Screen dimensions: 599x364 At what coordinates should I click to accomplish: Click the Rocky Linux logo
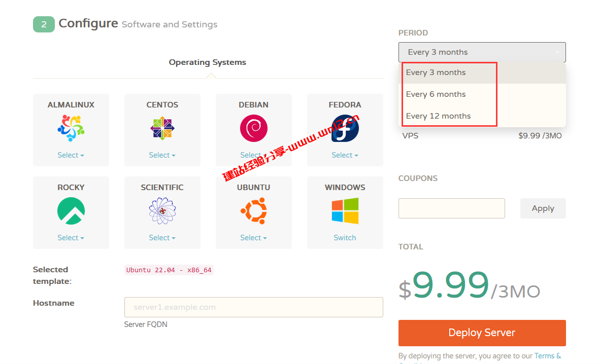[x=71, y=210]
